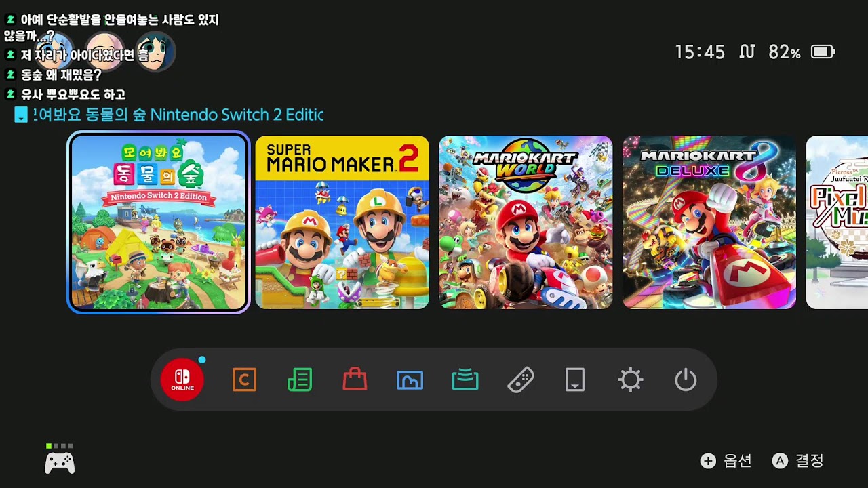Image resolution: width=868 pixels, height=488 pixels.
Task: Select the Sleep Mode power icon
Action: pyautogui.click(x=686, y=380)
